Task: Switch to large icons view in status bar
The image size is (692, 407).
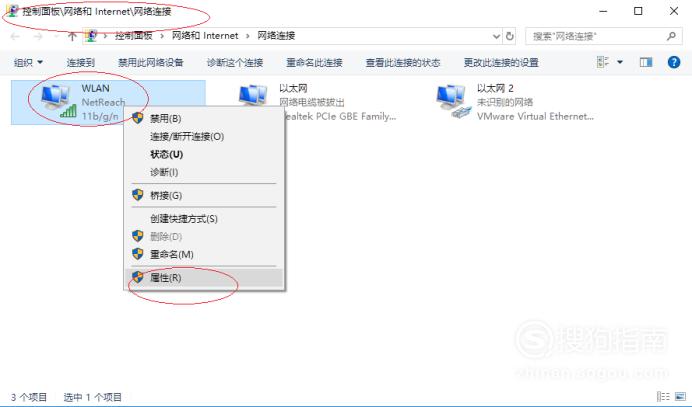Action: coord(680,396)
